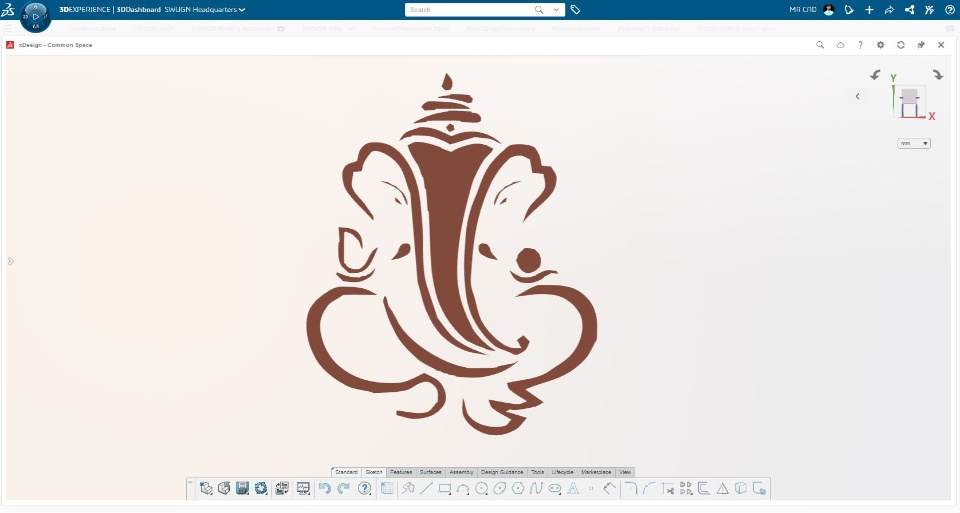Open the social network share icon

909,10
